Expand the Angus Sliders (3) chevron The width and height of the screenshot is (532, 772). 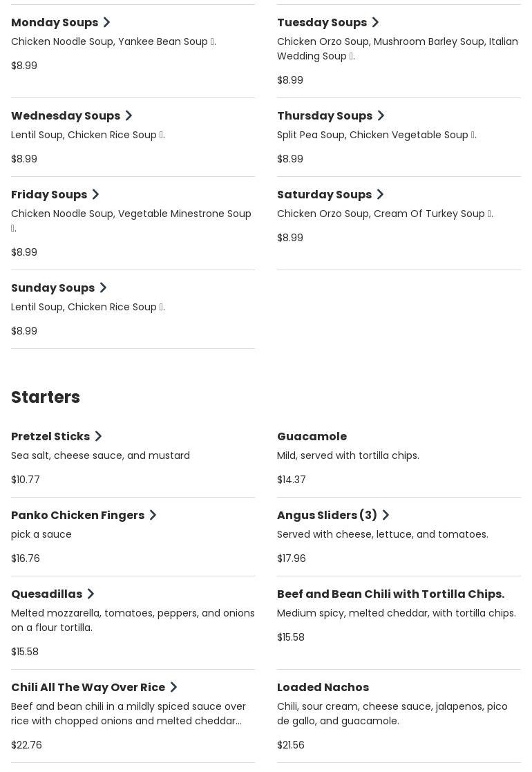386,516
